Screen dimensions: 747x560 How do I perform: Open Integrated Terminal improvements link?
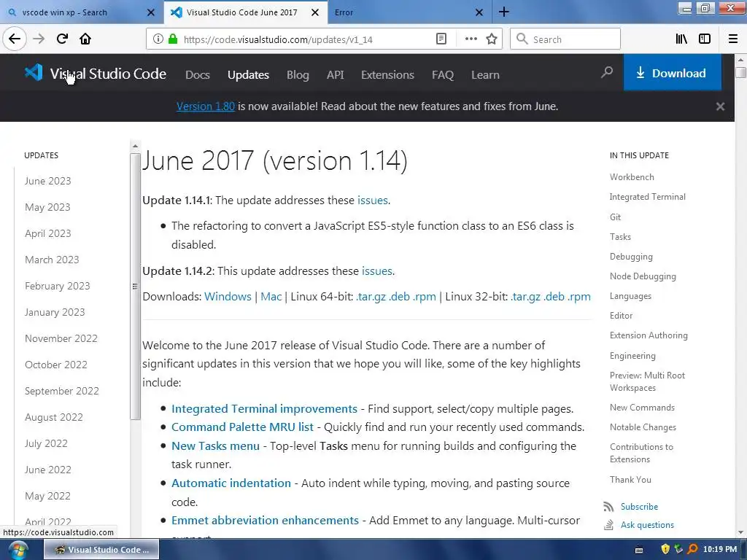pyautogui.click(x=264, y=408)
